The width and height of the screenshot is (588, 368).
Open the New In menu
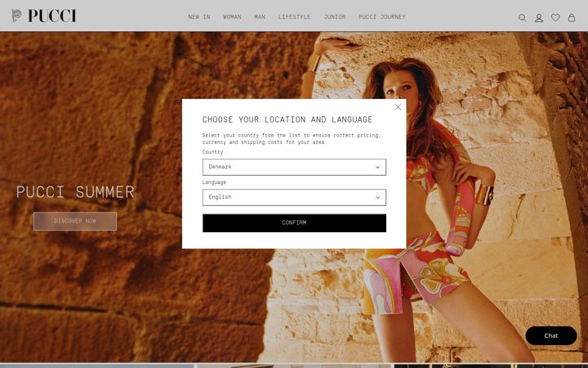pyautogui.click(x=199, y=17)
